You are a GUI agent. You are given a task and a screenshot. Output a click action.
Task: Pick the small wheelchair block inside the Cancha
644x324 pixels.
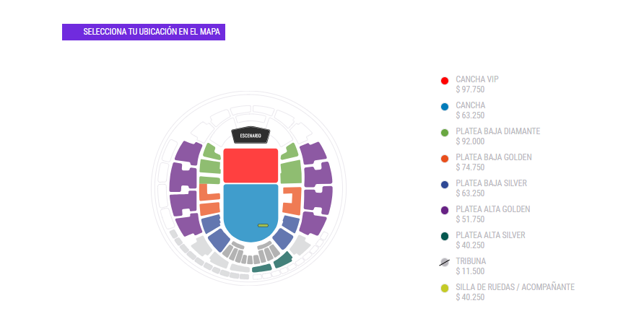tap(263, 226)
